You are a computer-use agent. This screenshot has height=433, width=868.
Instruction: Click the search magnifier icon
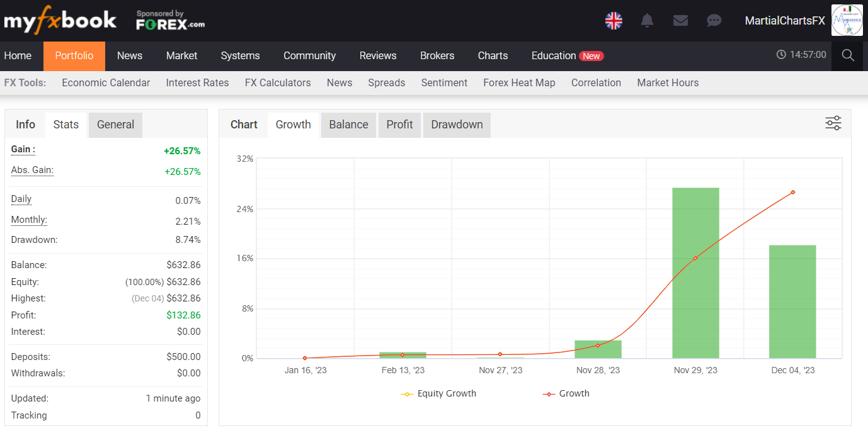[x=848, y=55]
